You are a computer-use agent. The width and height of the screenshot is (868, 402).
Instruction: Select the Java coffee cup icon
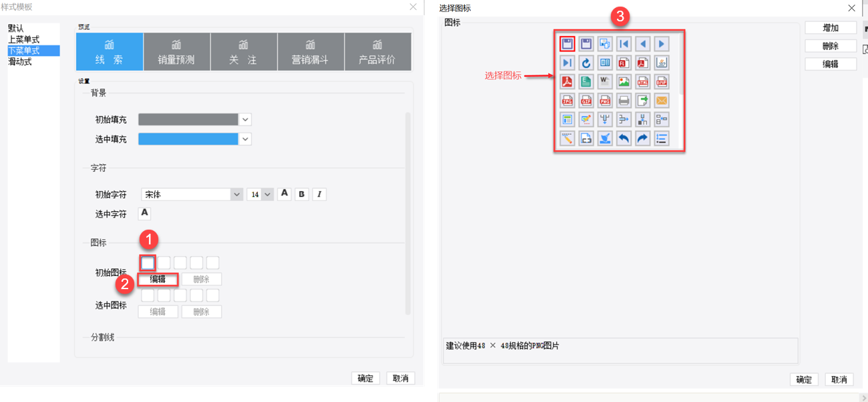coord(661,63)
